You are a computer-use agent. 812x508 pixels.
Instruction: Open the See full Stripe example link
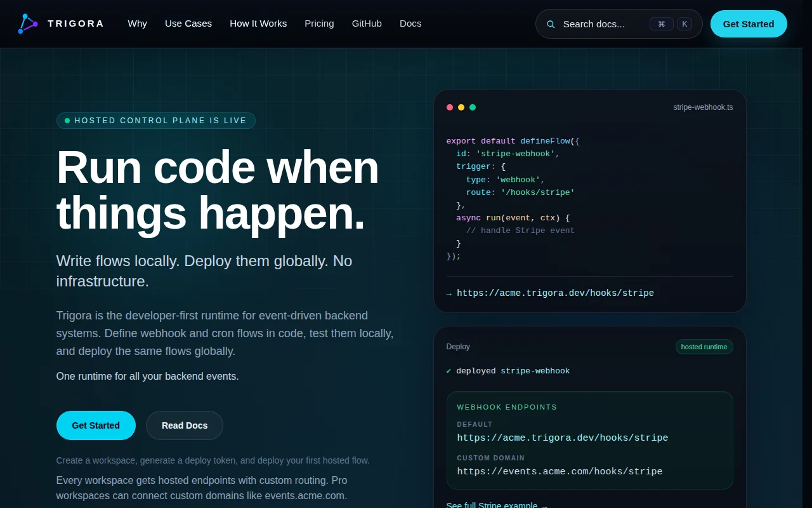click(497, 504)
